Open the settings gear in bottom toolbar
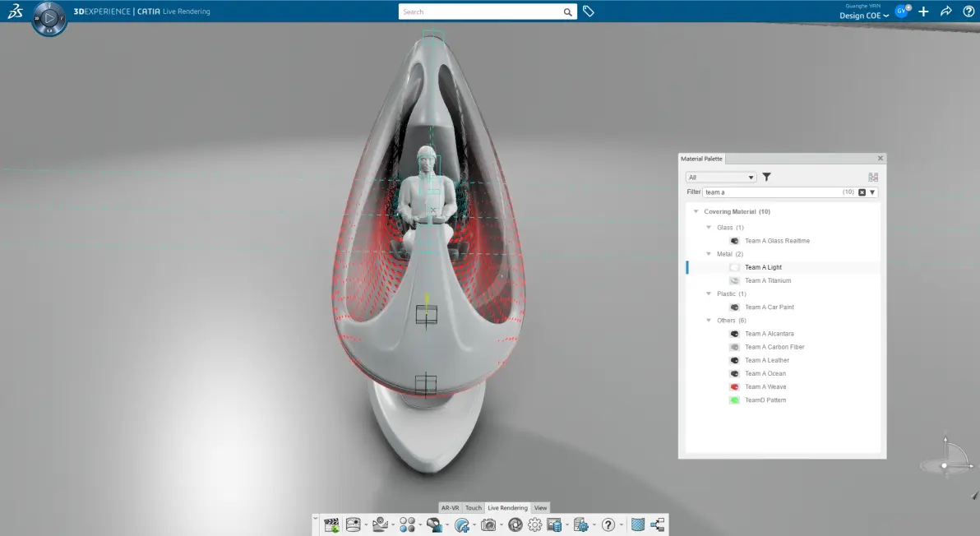Image resolution: width=980 pixels, height=536 pixels. pyautogui.click(x=534, y=525)
